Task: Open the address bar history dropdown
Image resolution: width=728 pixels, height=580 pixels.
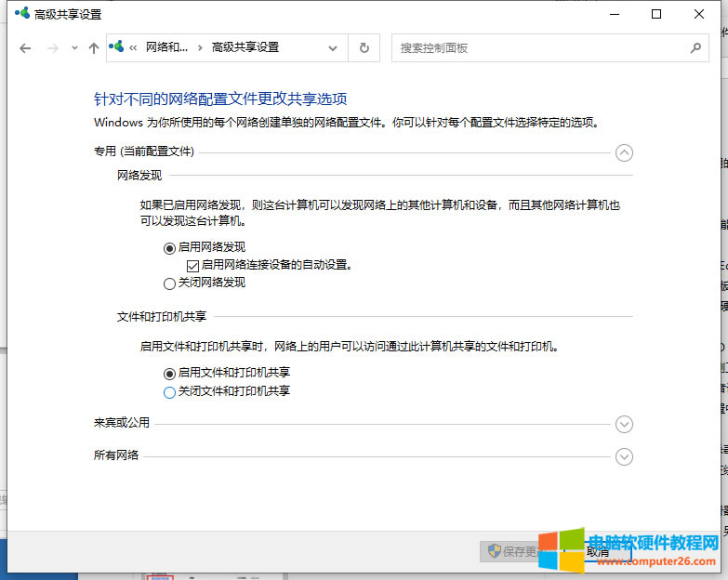Action: pyautogui.click(x=334, y=47)
